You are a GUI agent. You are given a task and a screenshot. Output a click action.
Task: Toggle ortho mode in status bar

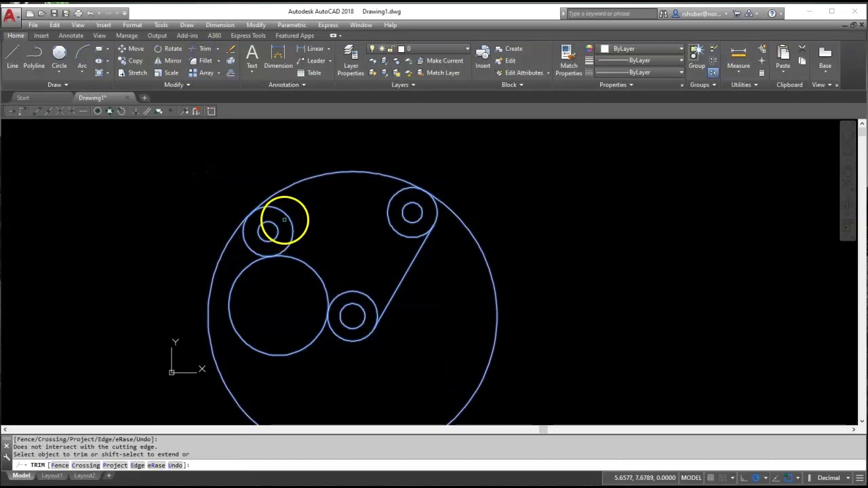(x=744, y=478)
